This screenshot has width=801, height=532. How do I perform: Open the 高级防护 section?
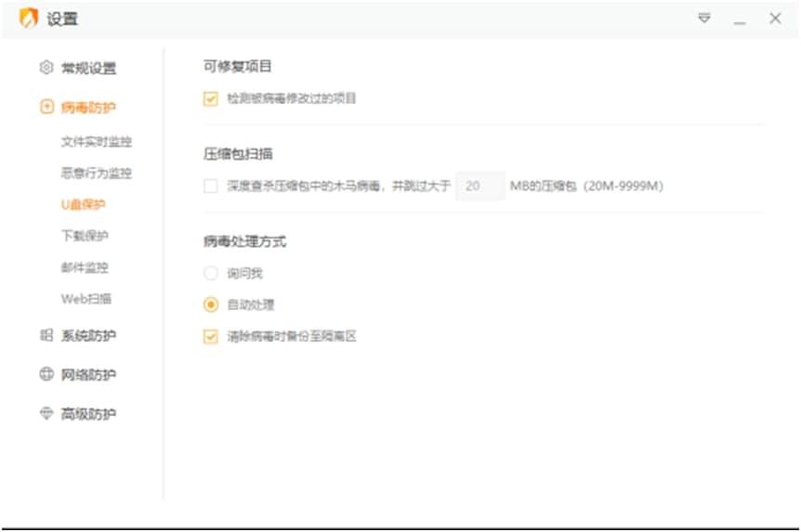click(88, 413)
